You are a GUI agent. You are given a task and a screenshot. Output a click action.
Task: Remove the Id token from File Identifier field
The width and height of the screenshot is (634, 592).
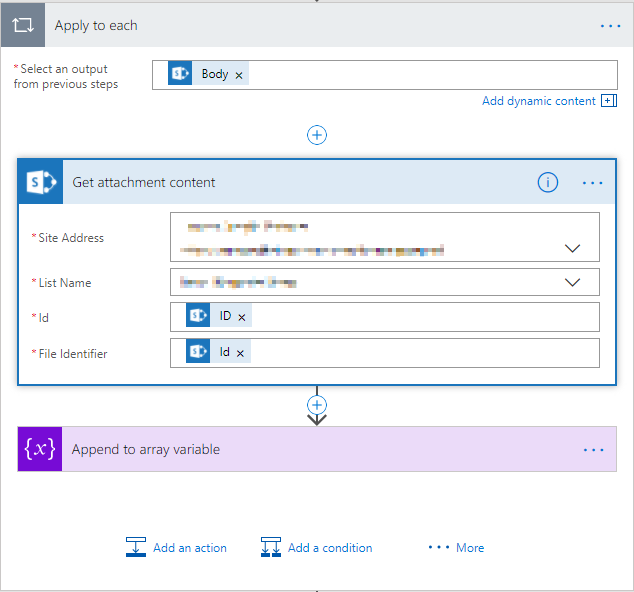[x=240, y=353]
